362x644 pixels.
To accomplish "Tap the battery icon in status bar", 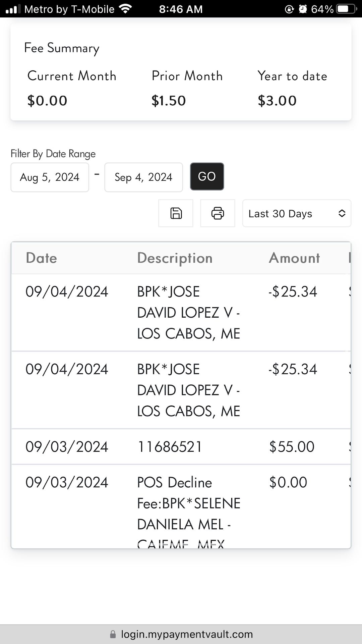I will [347, 9].
